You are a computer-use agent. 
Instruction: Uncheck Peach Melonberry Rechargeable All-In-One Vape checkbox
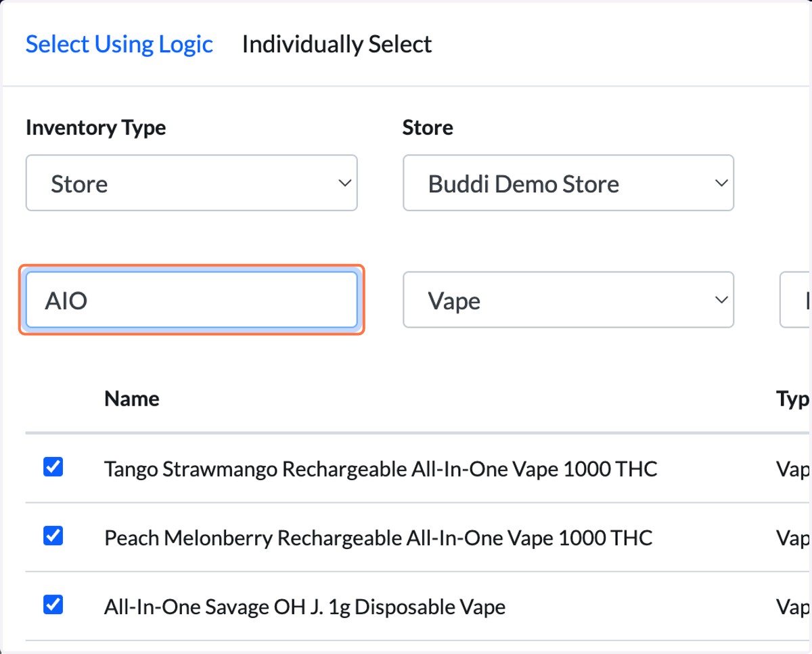pyautogui.click(x=53, y=536)
